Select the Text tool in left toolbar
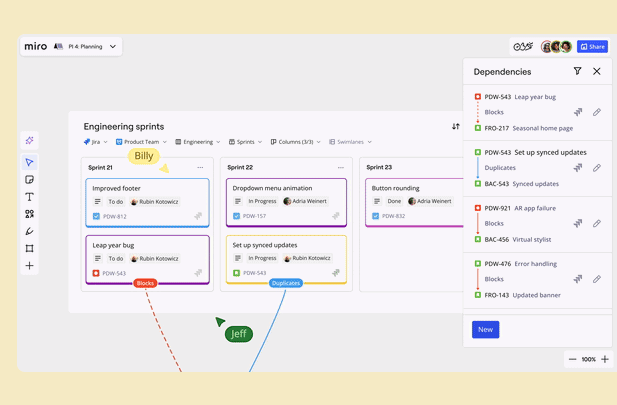Screen dimensions: 617x405 coord(30,197)
